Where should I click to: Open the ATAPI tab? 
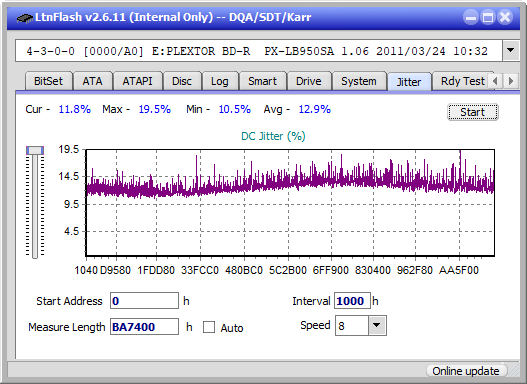pyautogui.click(x=137, y=81)
